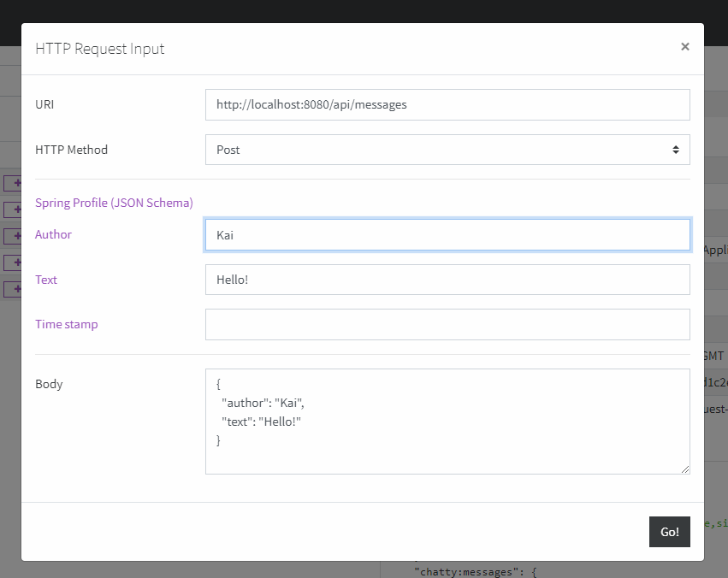The height and width of the screenshot is (578, 728).
Task: Click the third plus button behind dialog
Action: pos(14,236)
